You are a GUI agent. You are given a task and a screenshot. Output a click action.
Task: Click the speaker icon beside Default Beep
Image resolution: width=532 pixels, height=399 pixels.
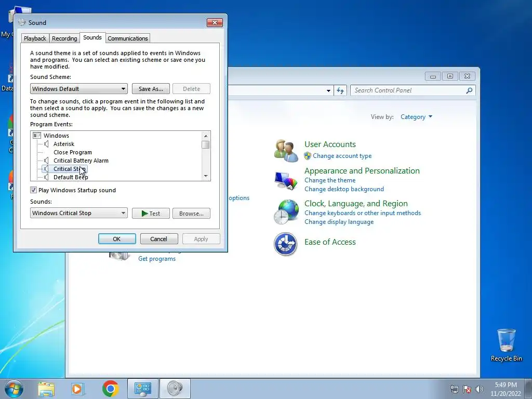click(46, 177)
